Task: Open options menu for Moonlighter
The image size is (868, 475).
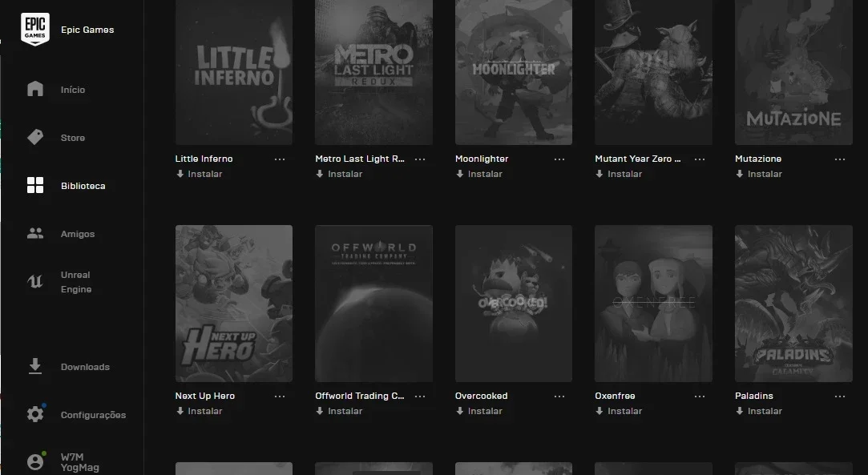Action: 559,159
